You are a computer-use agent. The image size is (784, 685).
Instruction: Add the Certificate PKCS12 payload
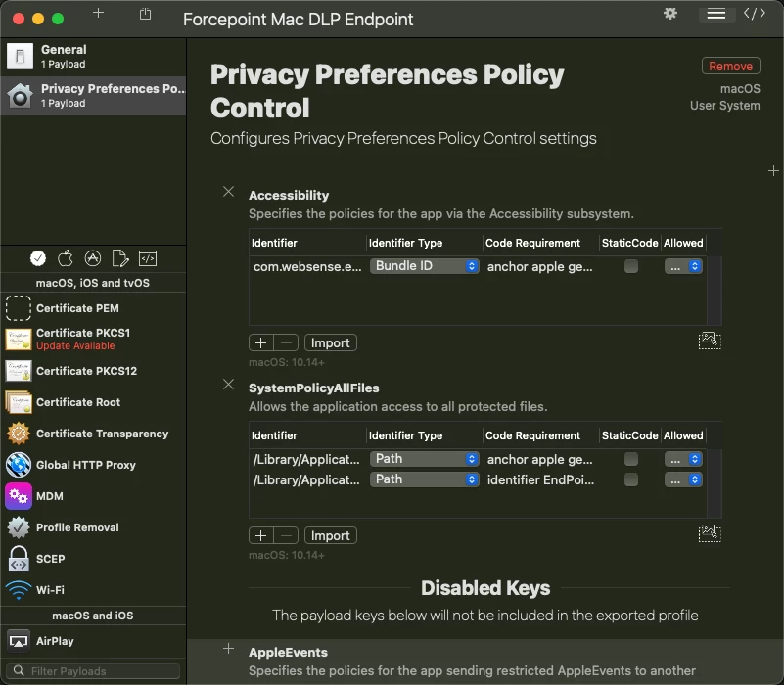click(x=93, y=371)
